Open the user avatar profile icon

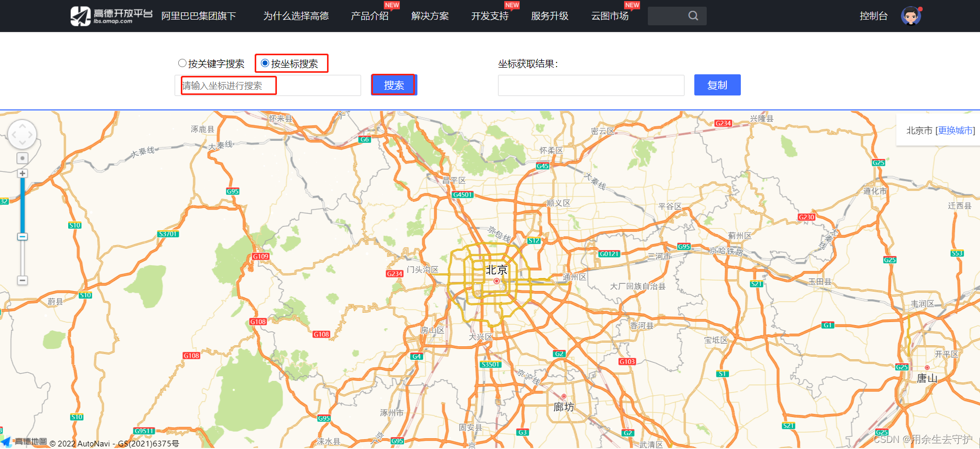911,16
